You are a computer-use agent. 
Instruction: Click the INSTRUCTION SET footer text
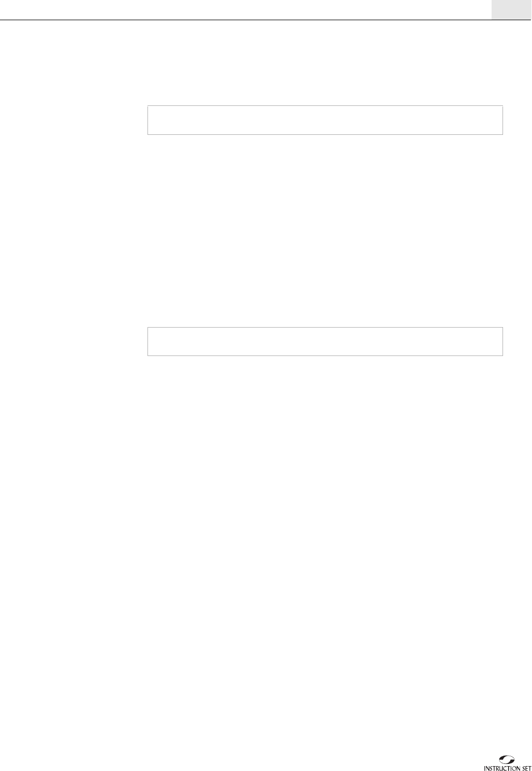click(507, 767)
